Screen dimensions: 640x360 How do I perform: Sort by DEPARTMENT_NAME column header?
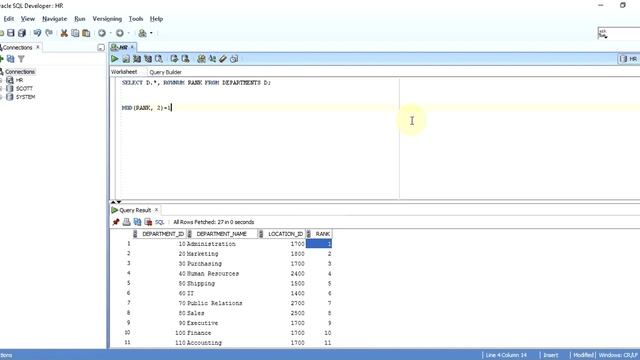point(221,234)
